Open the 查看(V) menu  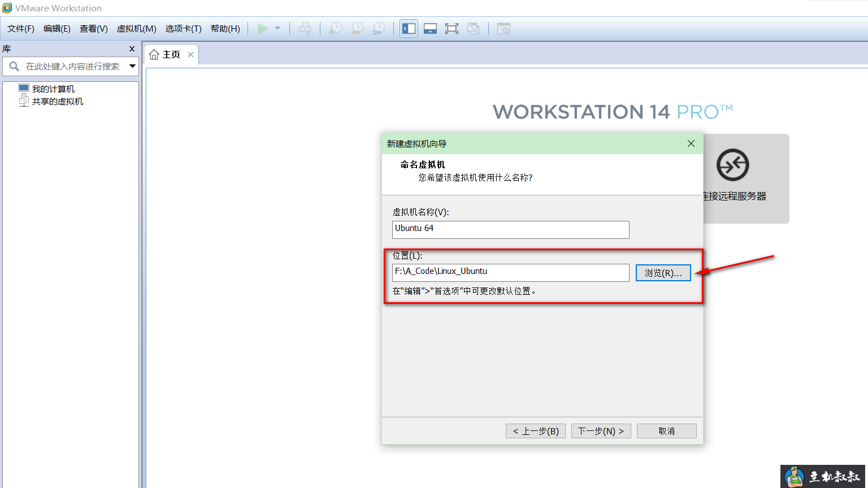point(94,29)
